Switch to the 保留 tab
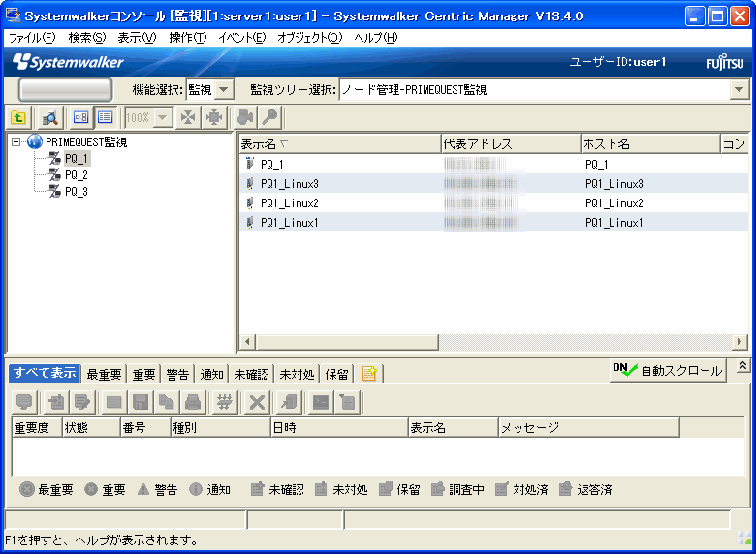 point(336,374)
